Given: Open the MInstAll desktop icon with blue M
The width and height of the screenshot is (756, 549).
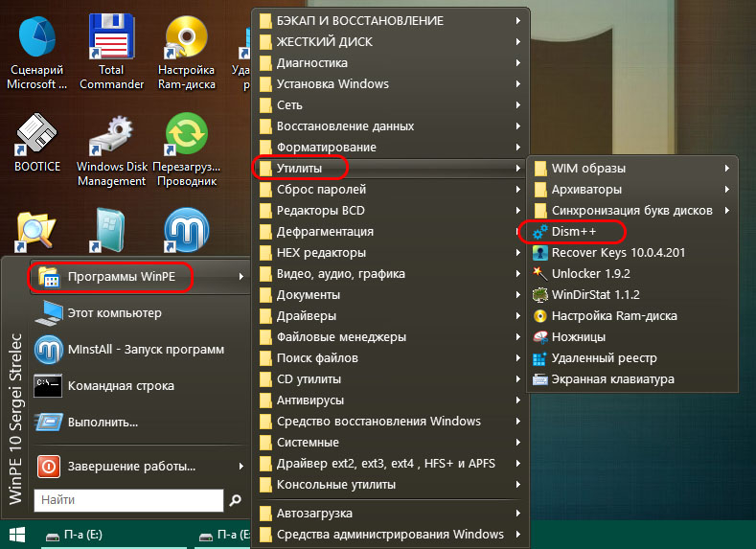Looking at the screenshot, I should (187, 230).
